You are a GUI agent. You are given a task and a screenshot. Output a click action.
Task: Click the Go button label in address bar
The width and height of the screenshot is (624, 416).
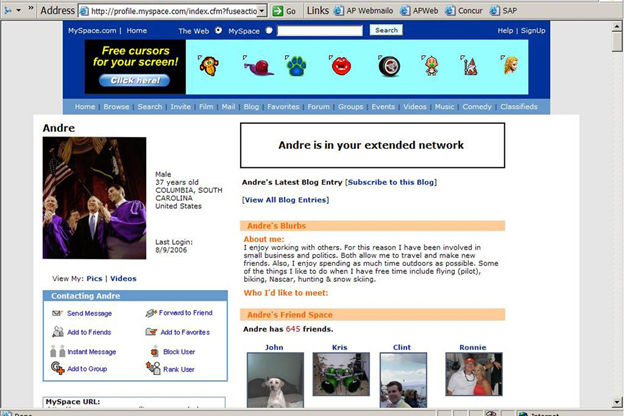[x=291, y=12]
